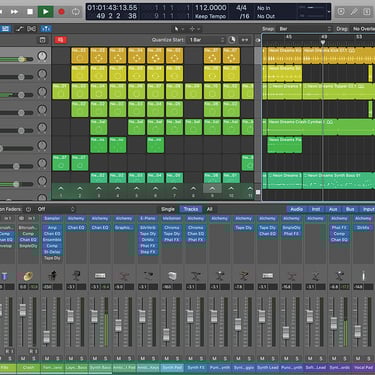Toggle the power button beside the Off menu

point(29,209)
